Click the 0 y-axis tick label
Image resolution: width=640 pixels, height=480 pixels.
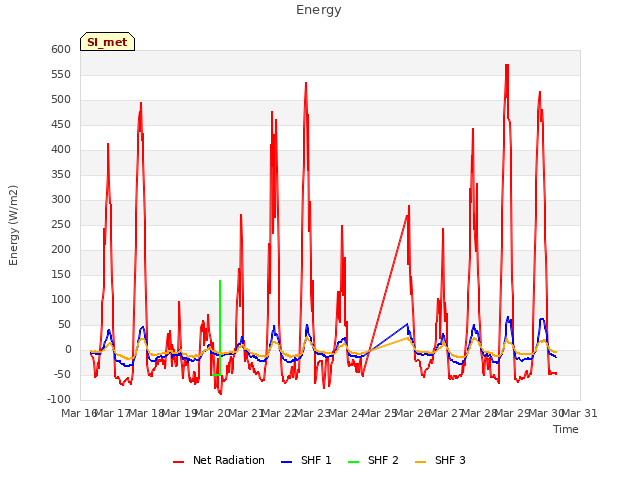tap(68, 350)
